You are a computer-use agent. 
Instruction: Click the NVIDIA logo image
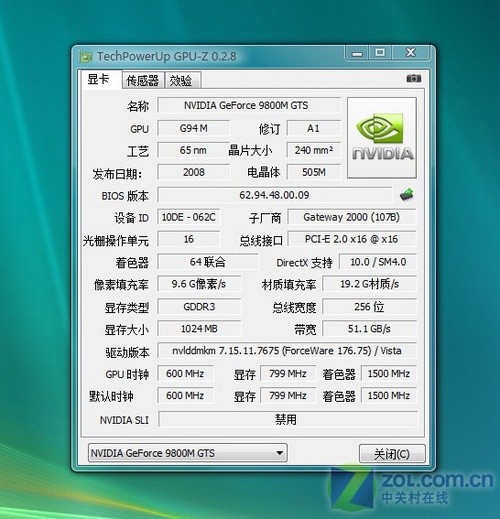(382, 138)
